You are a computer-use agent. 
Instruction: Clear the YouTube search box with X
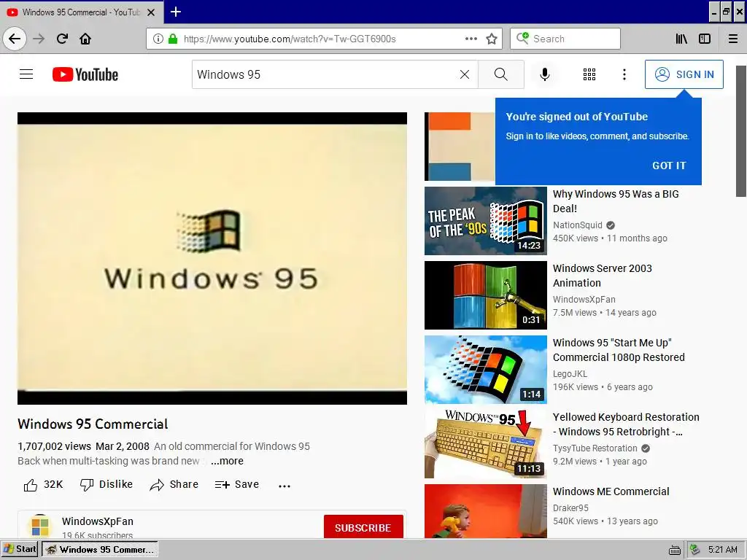pyautogui.click(x=465, y=74)
